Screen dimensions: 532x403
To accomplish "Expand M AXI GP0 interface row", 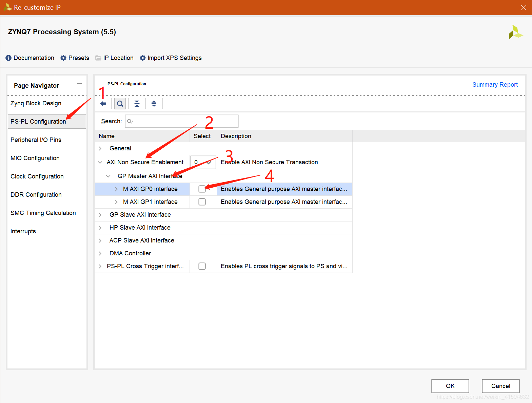I will tap(116, 189).
